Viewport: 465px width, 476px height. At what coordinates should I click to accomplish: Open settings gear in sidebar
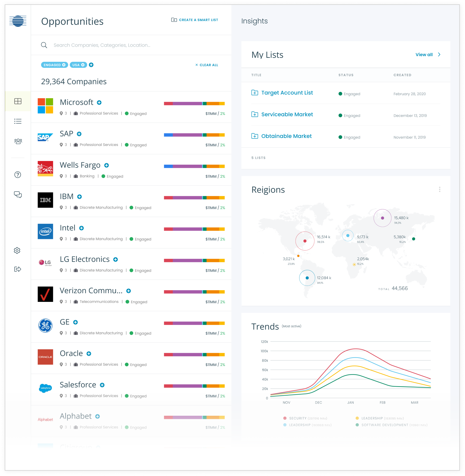(x=17, y=250)
